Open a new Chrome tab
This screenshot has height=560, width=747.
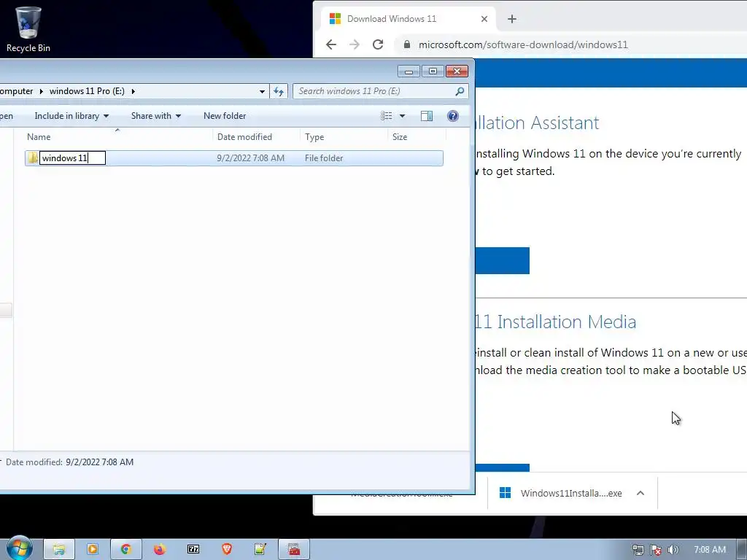[511, 19]
